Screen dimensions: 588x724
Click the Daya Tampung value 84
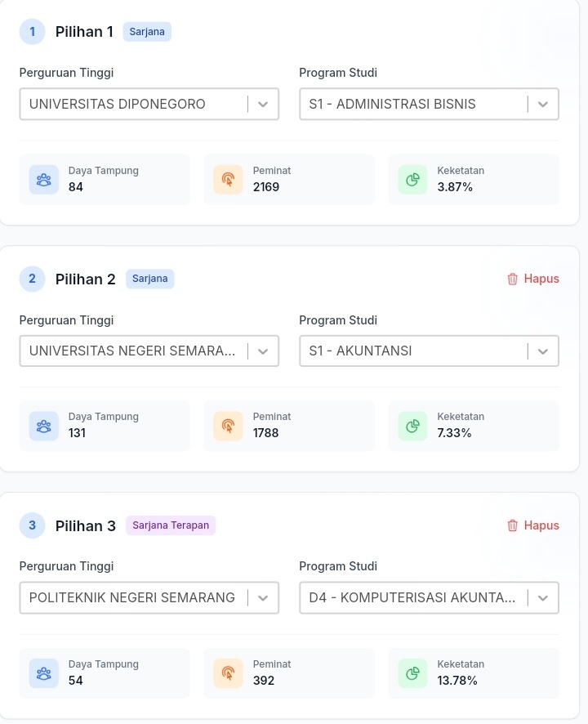(x=76, y=187)
